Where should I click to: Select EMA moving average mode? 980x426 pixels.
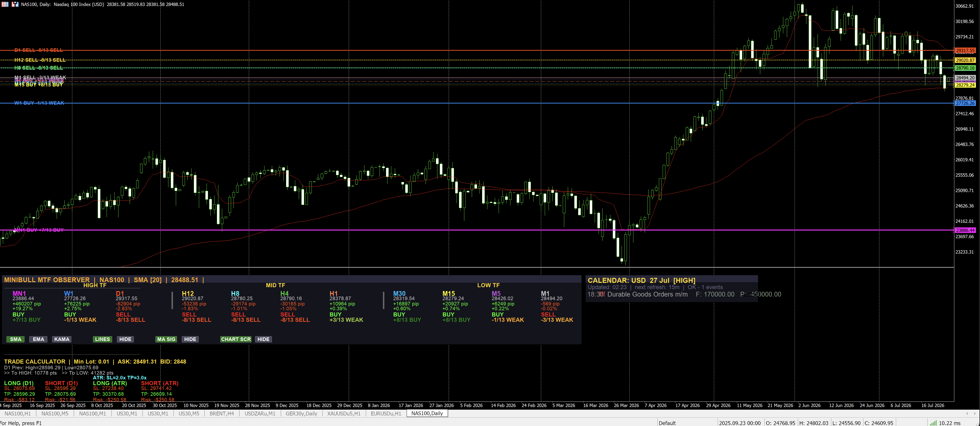pos(38,339)
